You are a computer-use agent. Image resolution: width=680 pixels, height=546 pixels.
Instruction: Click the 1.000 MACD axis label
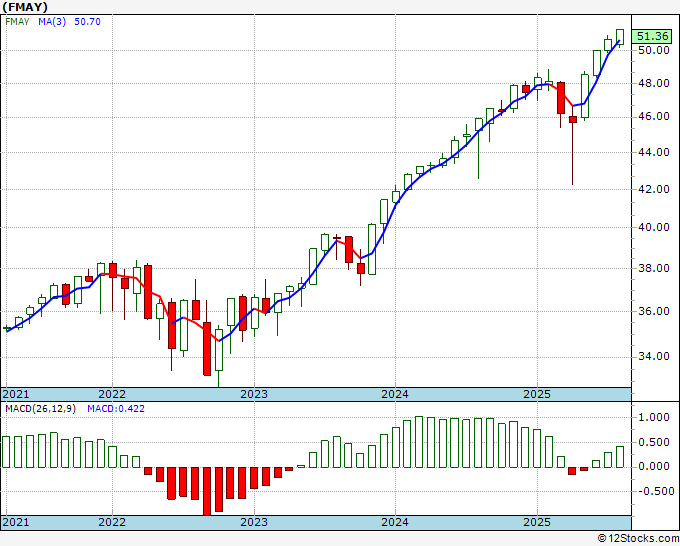(x=654, y=417)
